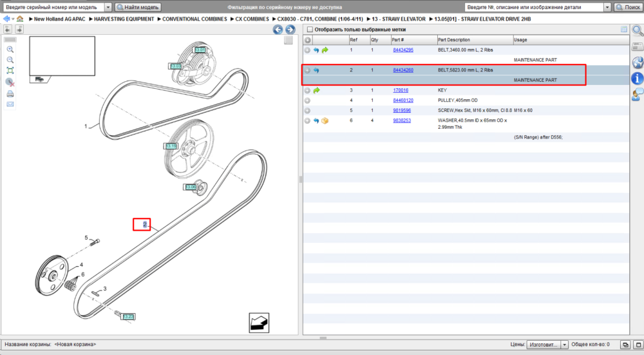Toggle add circle for PULLEY 84460120
This screenshot has height=355, width=644.
[307, 101]
